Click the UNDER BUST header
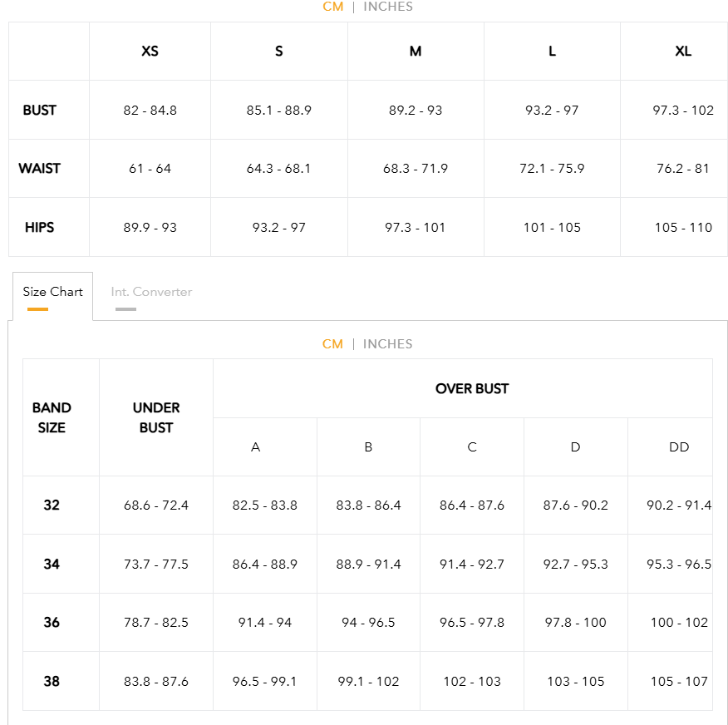 click(x=156, y=417)
